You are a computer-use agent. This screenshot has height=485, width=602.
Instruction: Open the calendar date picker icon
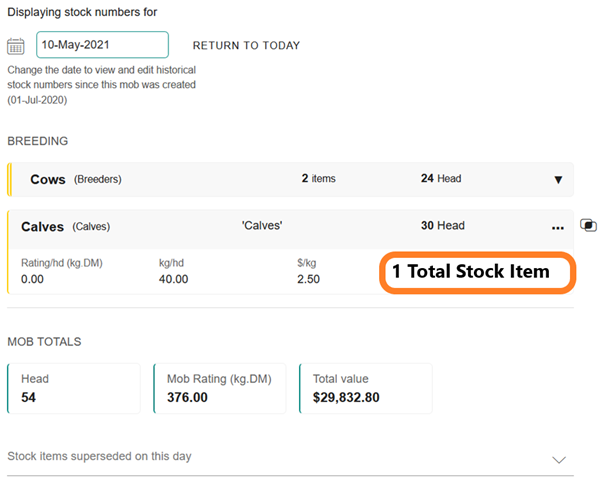coord(15,46)
